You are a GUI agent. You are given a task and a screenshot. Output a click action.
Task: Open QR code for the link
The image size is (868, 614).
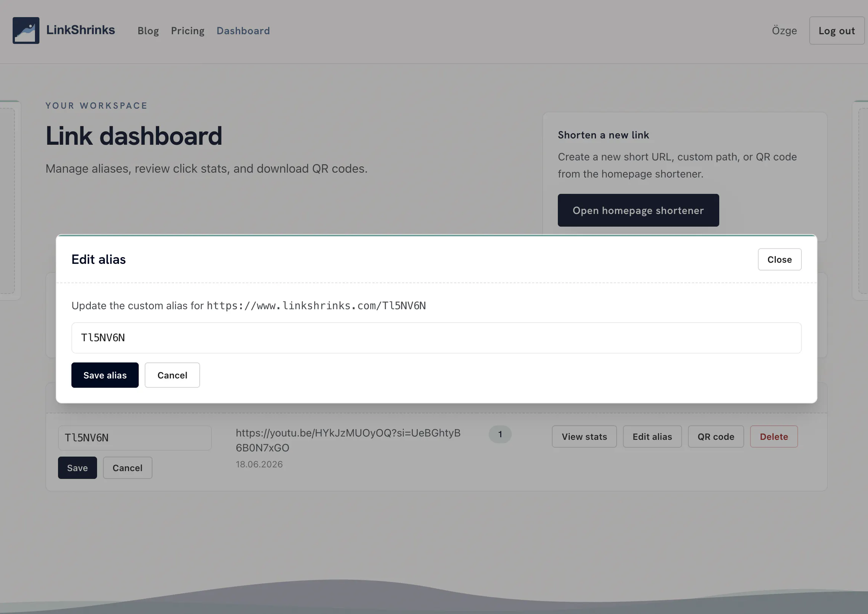pos(716,436)
